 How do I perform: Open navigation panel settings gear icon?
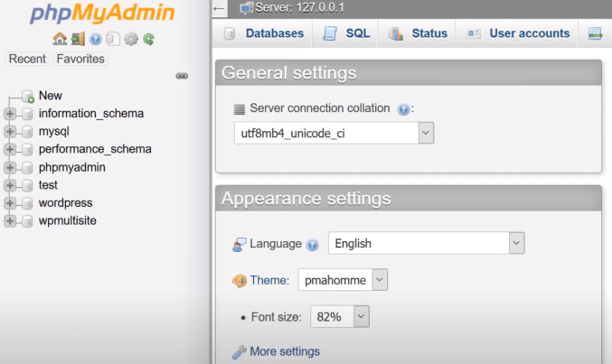click(131, 39)
